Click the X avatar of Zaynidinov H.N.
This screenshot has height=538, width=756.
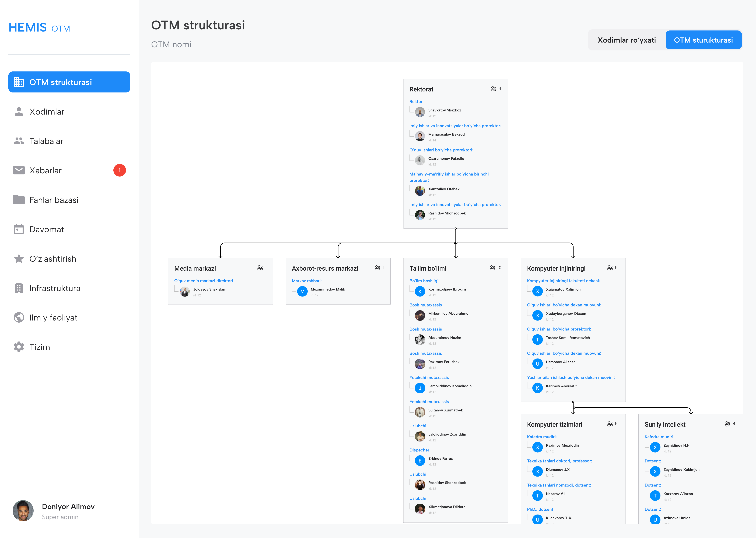655,448
